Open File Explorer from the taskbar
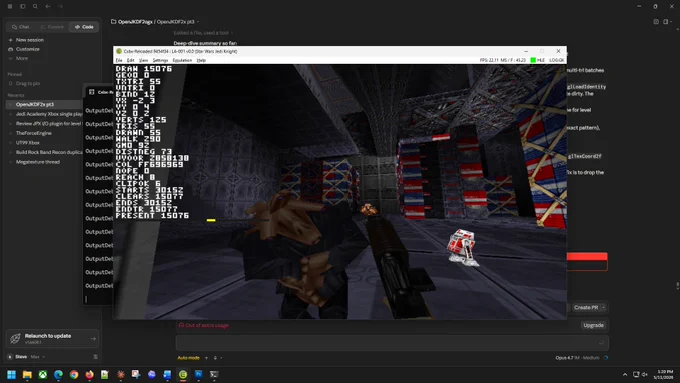Screen dimensions: 680x383 (27, 375)
